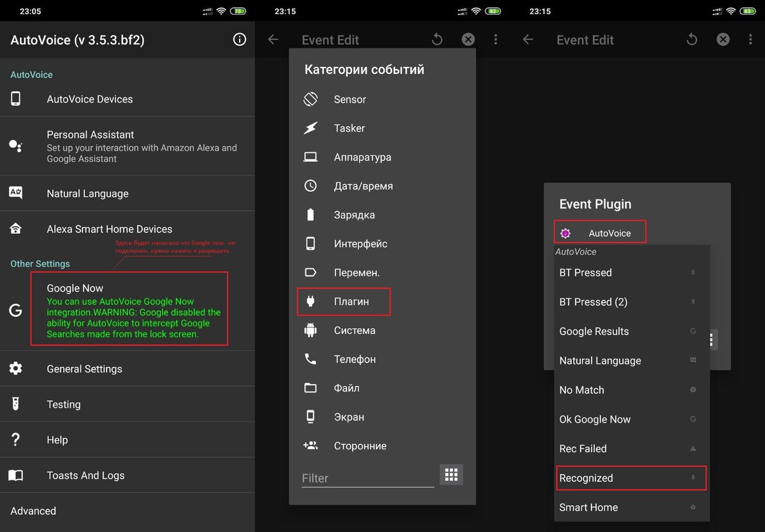Choose No Match event
The image size is (765, 532).
pos(631,390)
